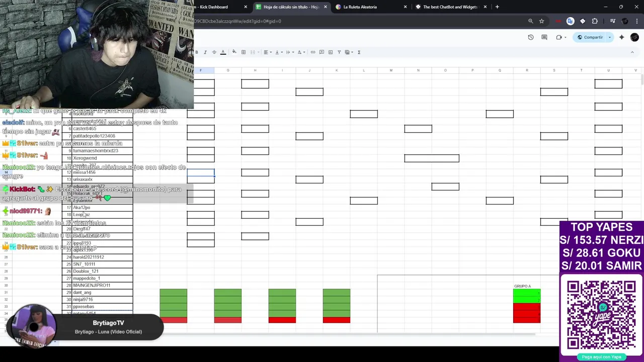Viewport: 644px width, 362px height.
Task: Click the GRUPO A label cell
Action: (527, 286)
